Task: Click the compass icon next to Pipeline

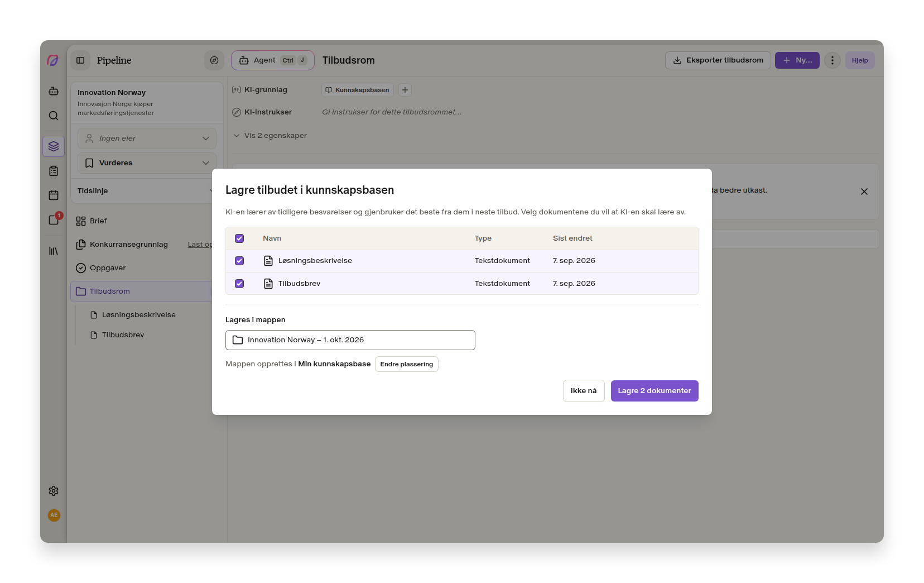Action: click(x=214, y=60)
